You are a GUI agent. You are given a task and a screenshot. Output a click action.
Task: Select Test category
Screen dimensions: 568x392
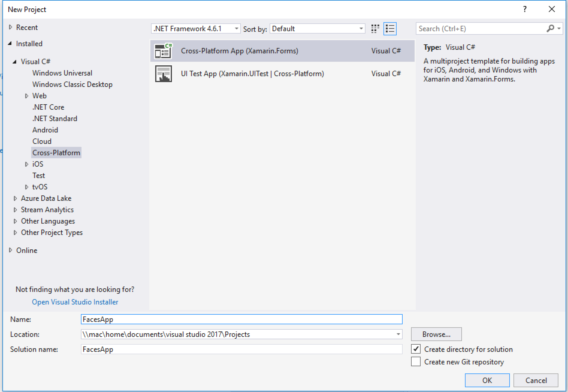pyautogui.click(x=39, y=175)
